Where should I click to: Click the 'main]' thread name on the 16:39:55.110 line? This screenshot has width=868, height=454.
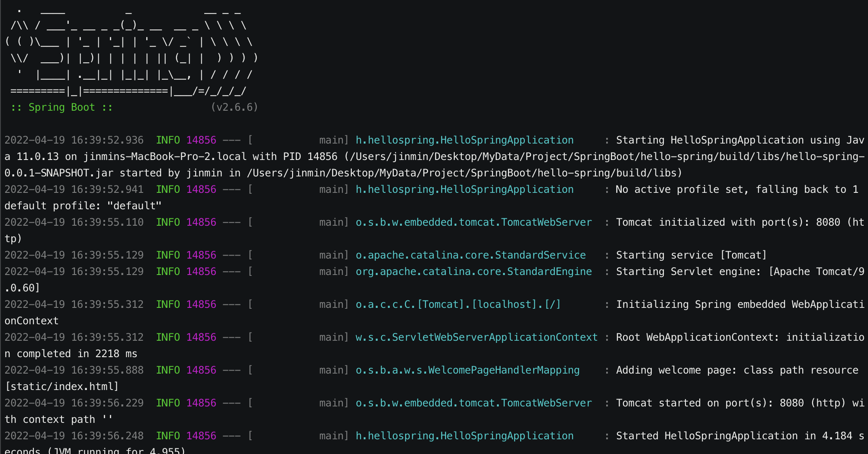coord(334,222)
